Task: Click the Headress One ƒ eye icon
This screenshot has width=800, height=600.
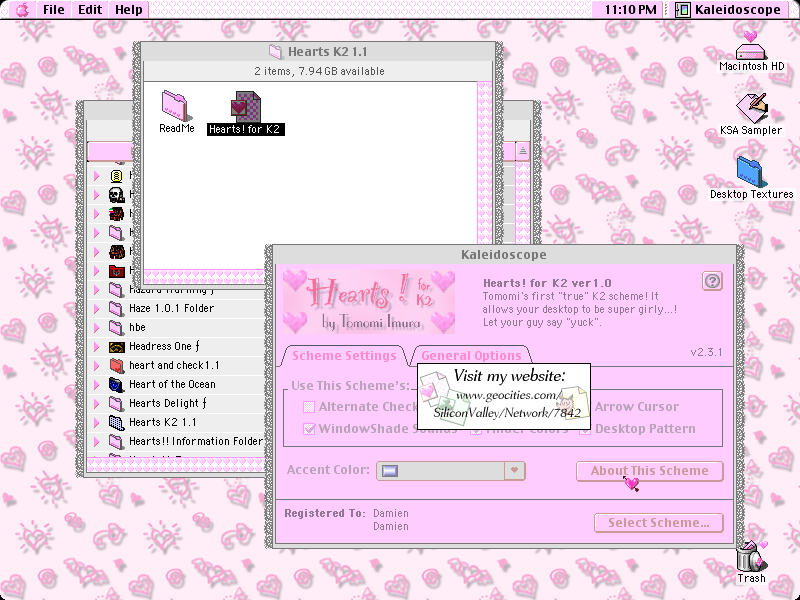Action: 117,347
